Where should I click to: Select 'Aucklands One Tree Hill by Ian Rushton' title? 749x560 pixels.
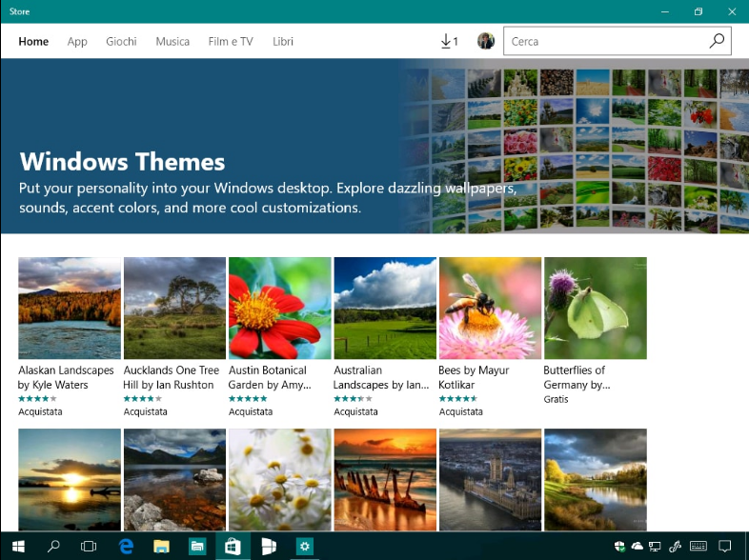click(x=171, y=377)
